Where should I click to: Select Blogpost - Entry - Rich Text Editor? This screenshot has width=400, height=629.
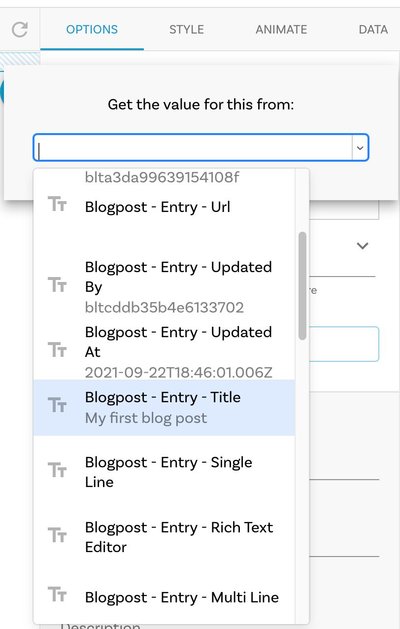coord(164,537)
